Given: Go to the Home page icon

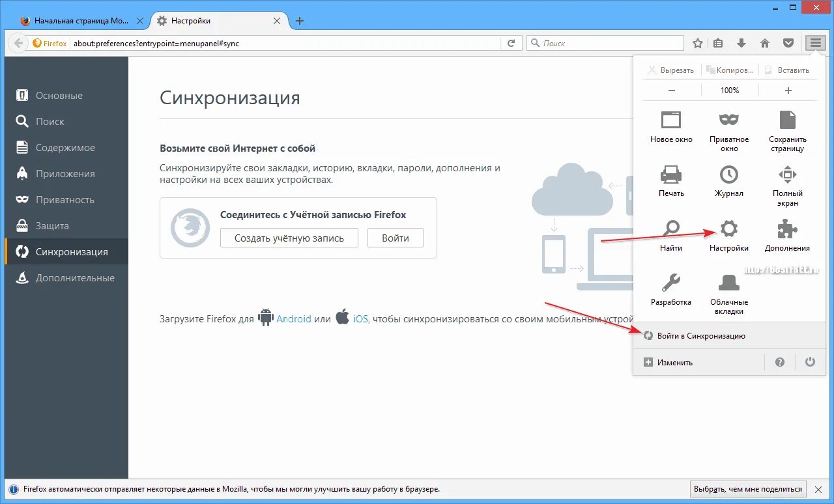Looking at the screenshot, I should (x=765, y=43).
